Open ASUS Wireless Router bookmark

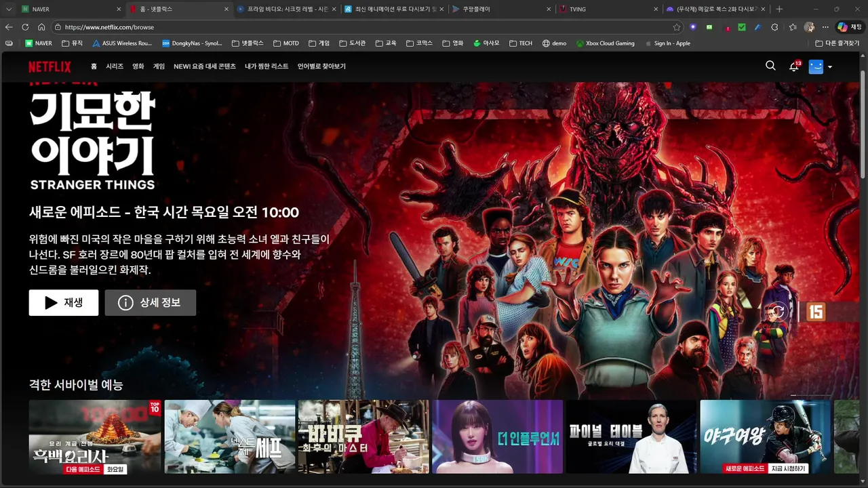click(x=122, y=43)
